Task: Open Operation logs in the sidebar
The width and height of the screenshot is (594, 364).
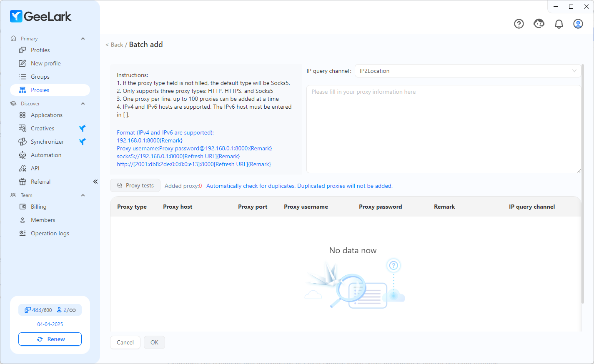Action: [50, 233]
